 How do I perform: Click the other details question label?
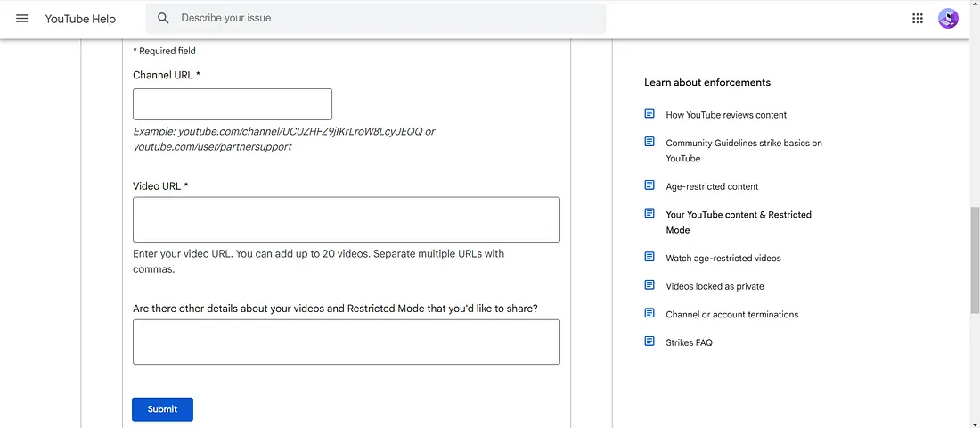tap(335, 309)
